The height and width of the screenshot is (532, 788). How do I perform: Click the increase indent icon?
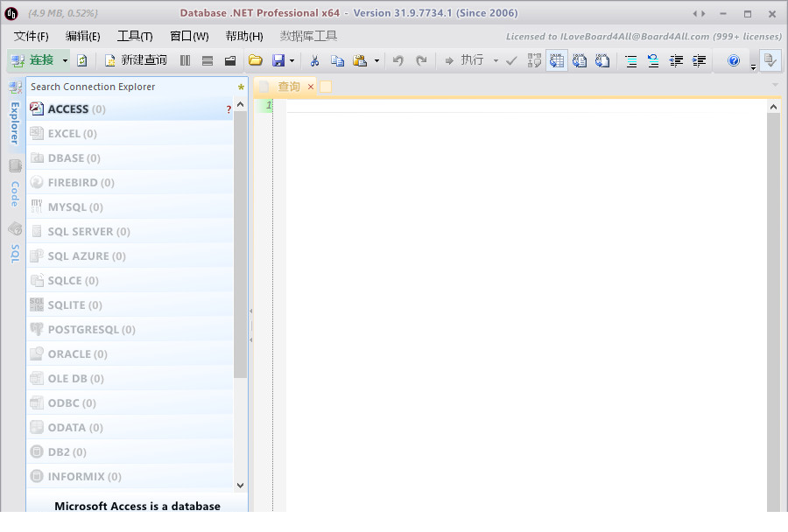click(x=699, y=61)
